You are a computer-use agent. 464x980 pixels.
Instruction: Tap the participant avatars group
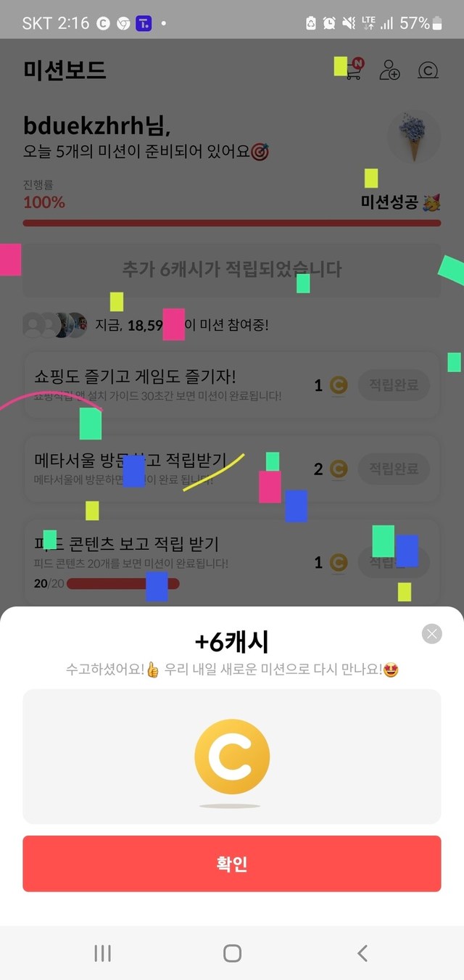pos(55,325)
